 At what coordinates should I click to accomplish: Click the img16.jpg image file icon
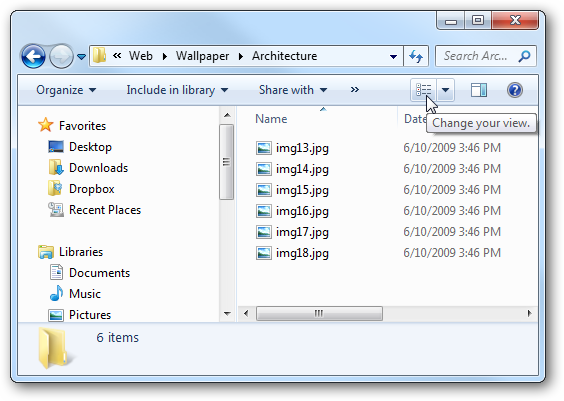[264, 211]
